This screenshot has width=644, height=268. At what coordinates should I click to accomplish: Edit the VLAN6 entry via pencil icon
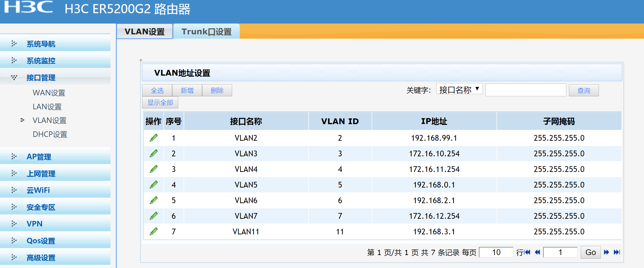click(153, 200)
